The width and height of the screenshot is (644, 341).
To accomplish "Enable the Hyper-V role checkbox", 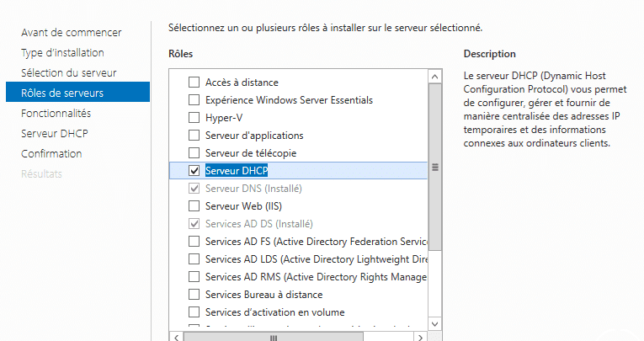I will [194, 118].
